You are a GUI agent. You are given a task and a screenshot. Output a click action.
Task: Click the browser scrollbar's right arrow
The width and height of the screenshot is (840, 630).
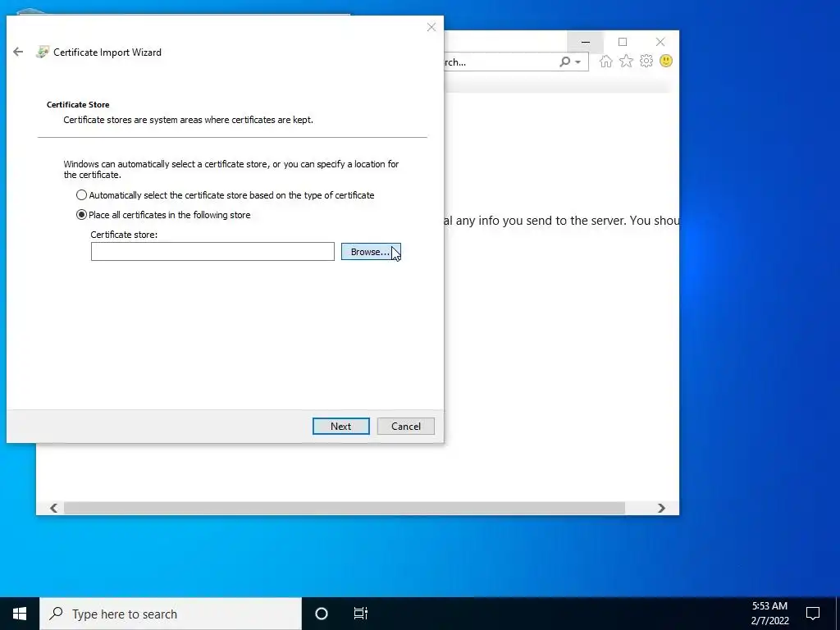[661, 508]
